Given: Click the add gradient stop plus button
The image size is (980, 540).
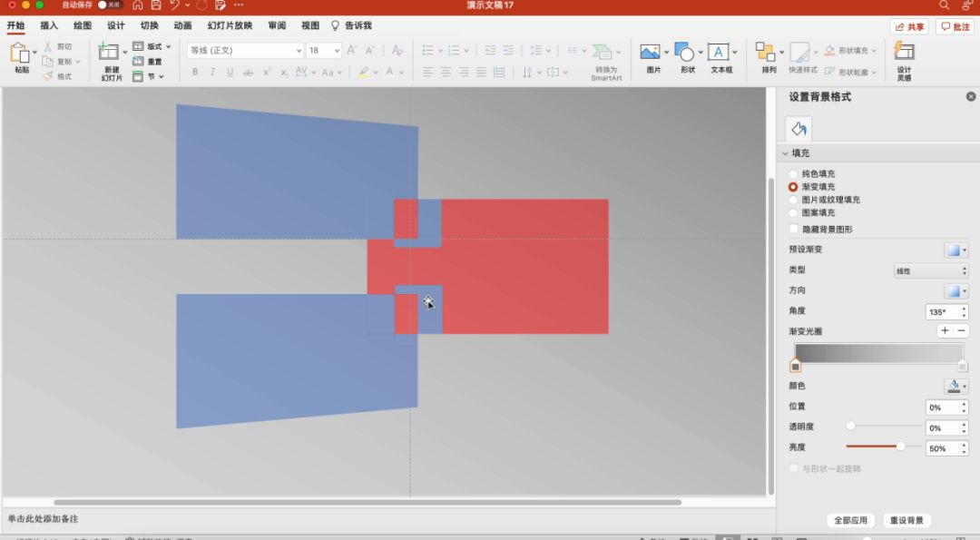Looking at the screenshot, I should pyautogui.click(x=945, y=330).
